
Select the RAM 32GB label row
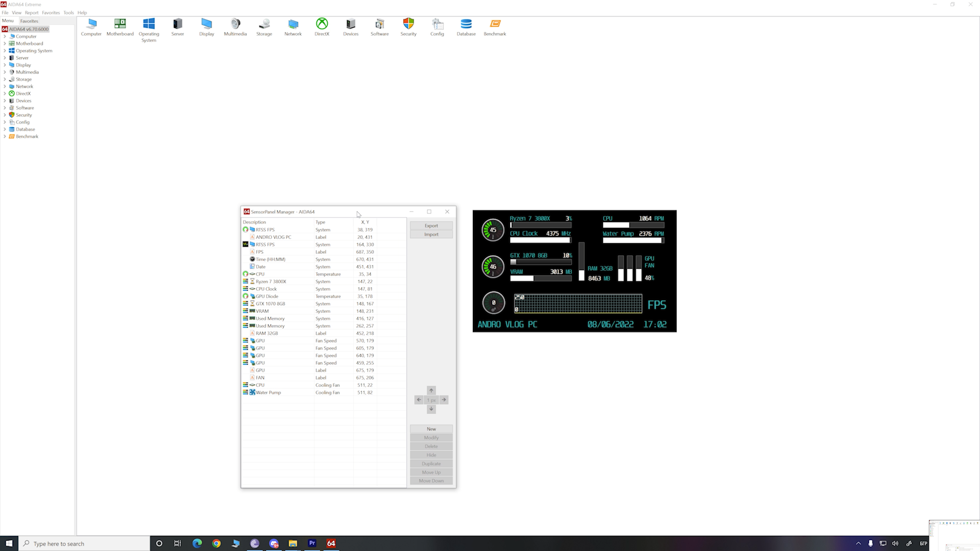click(324, 333)
